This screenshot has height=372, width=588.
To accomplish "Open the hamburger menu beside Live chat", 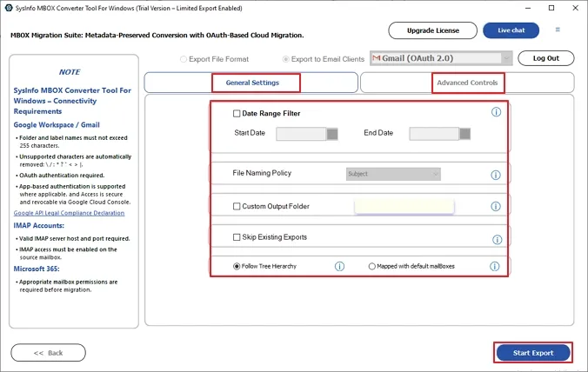I will tap(558, 30).
